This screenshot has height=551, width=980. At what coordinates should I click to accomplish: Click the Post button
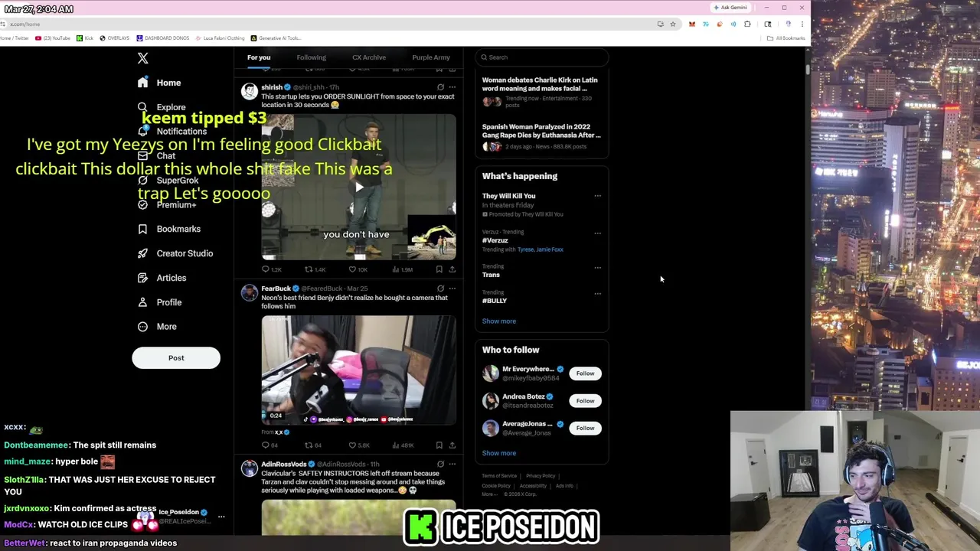point(176,358)
